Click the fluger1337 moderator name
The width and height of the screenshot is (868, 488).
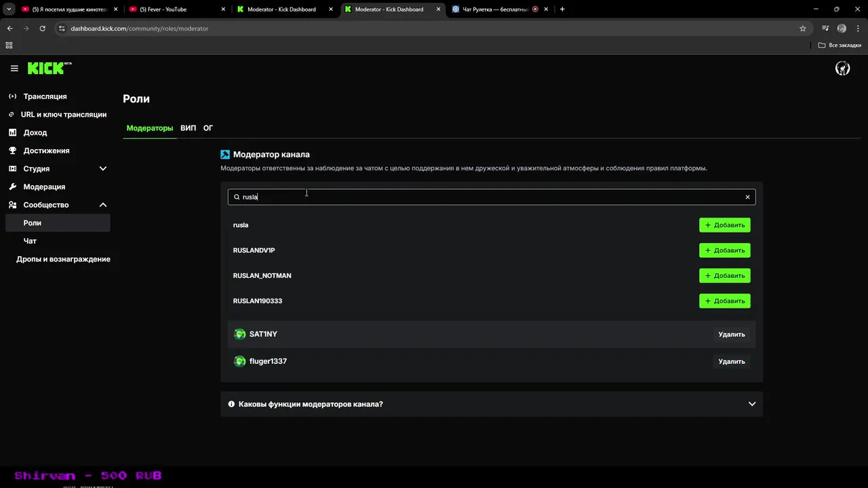point(268,361)
